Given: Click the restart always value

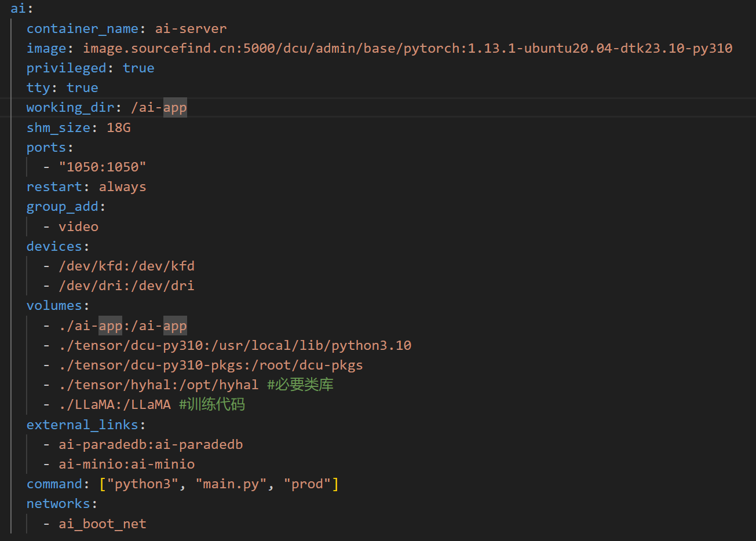Looking at the screenshot, I should [x=122, y=187].
